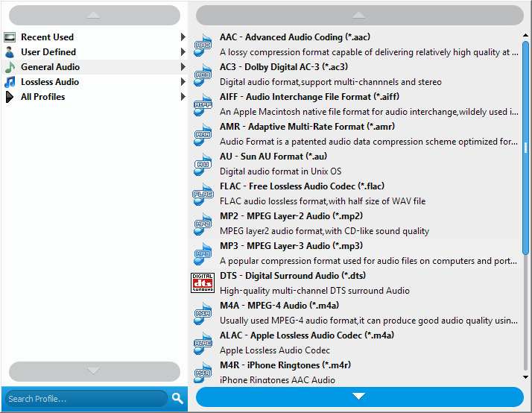Click the User Defined person icon
This screenshot has width=532, height=413.
10,52
